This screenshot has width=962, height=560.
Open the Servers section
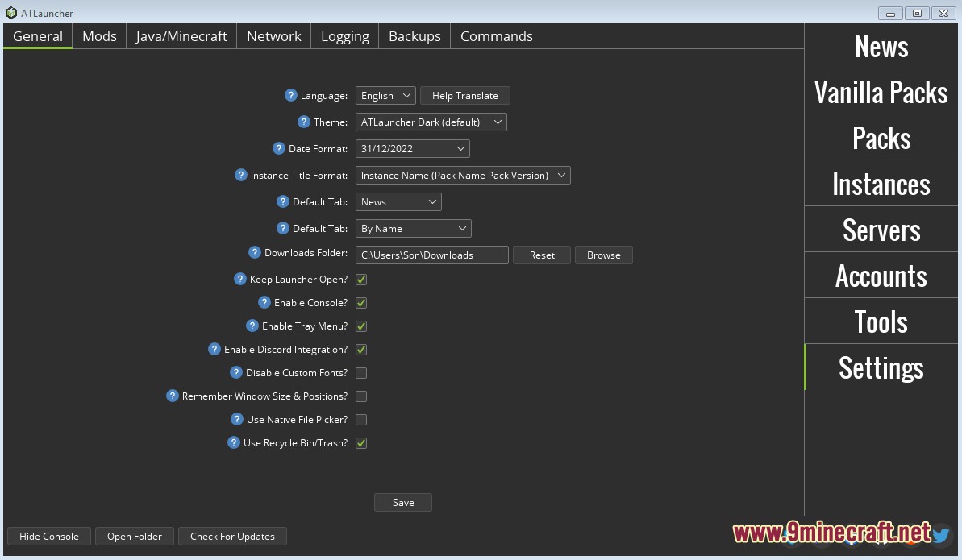click(881, 230)
